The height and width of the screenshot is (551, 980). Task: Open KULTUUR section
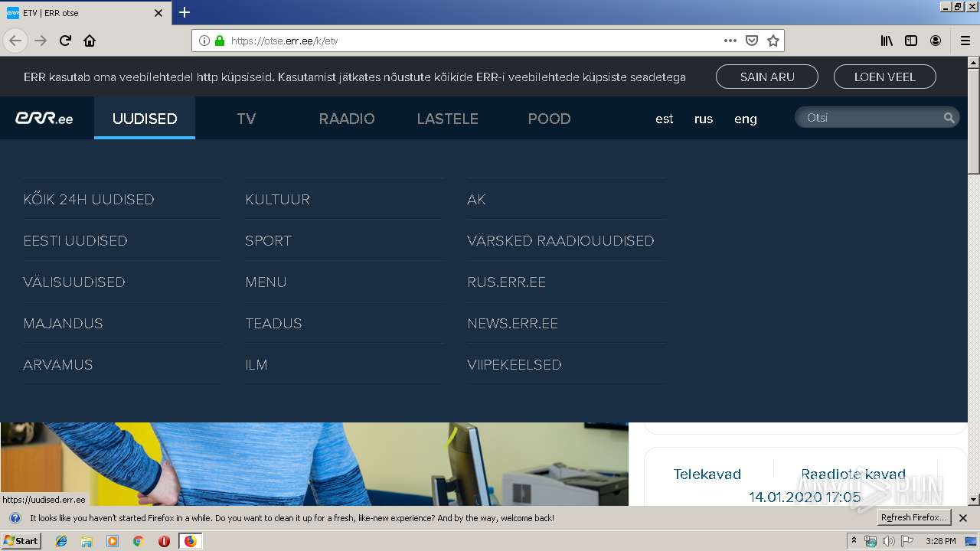277,199
